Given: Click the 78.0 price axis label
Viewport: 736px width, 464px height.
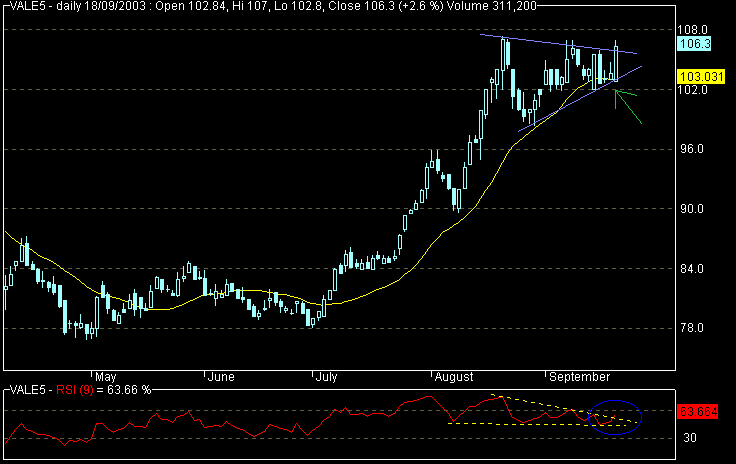Looking at the screenshot, I should [692, 328].
